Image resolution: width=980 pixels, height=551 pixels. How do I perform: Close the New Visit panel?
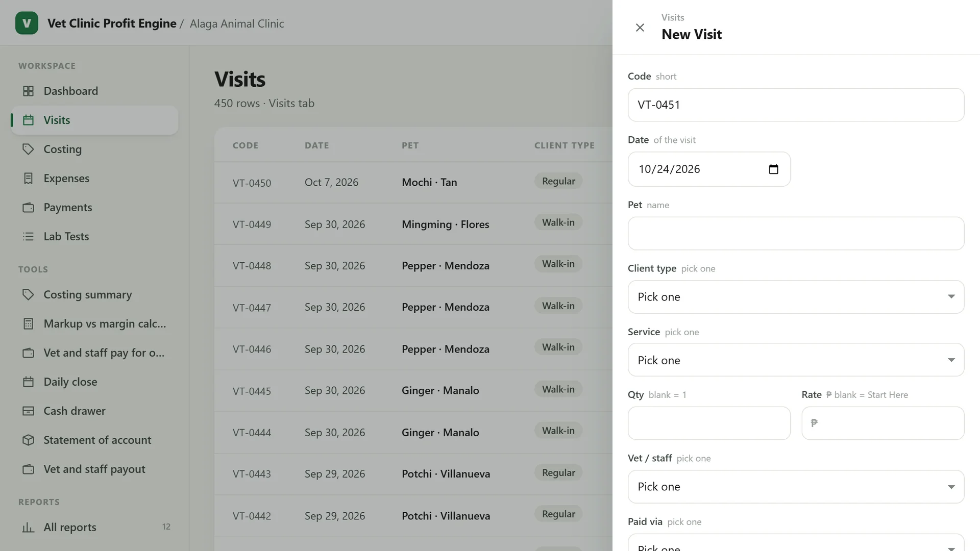coord(640,28)
